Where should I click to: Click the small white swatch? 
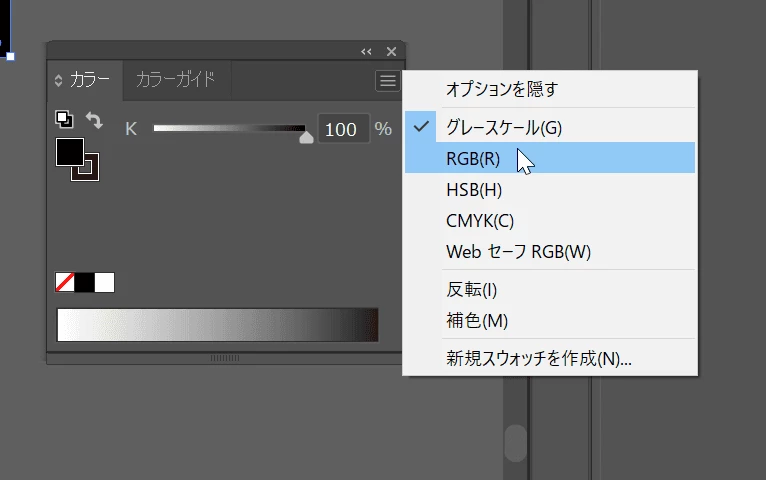click(x=105, y=282)
